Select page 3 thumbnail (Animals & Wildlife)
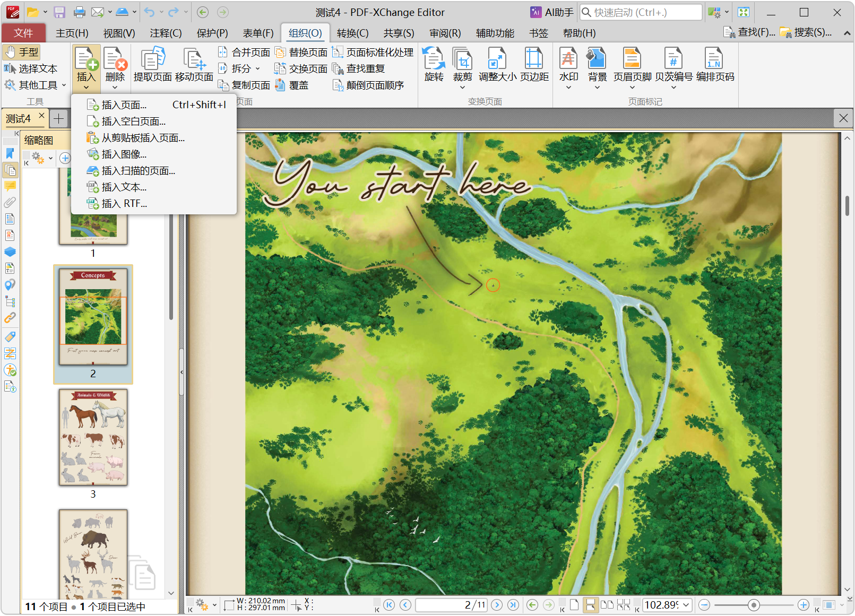Screen dimensions: 855x616 coord(93,437)
